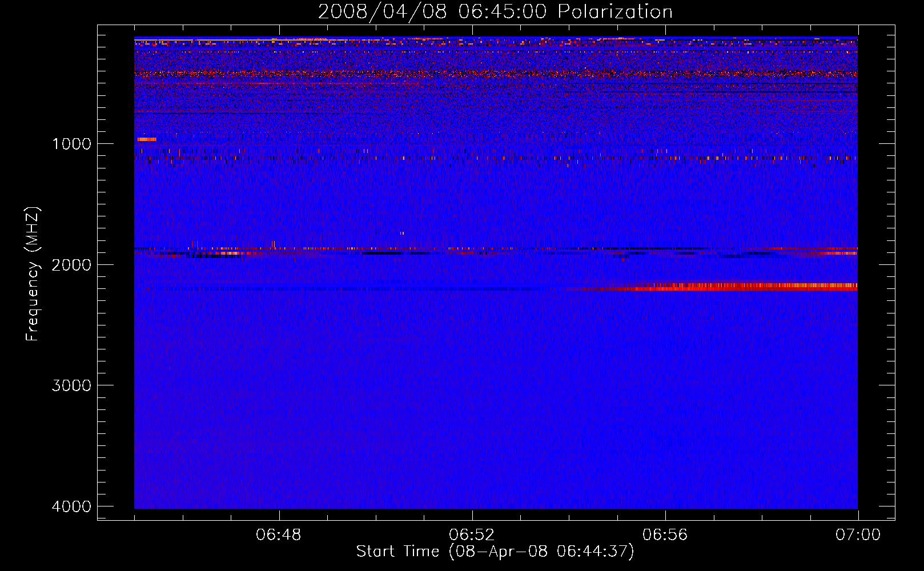Click the 3000 frequency tick label
Image resolution: width=924 pixels, height=571 pixels.
[x=71, y=385]
